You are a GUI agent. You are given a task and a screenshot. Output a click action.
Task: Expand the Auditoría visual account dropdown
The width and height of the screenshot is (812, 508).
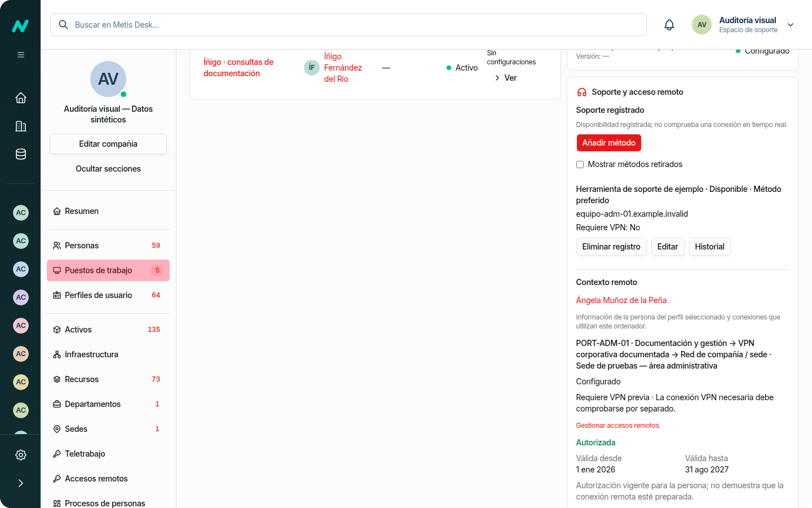791,25
